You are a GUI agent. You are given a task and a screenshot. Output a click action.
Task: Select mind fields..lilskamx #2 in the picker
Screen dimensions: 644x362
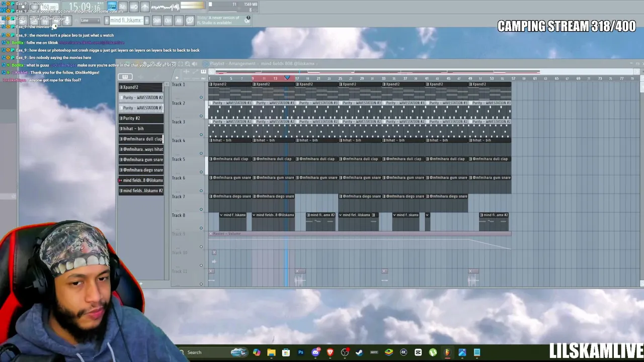click(x=141, y=191)
